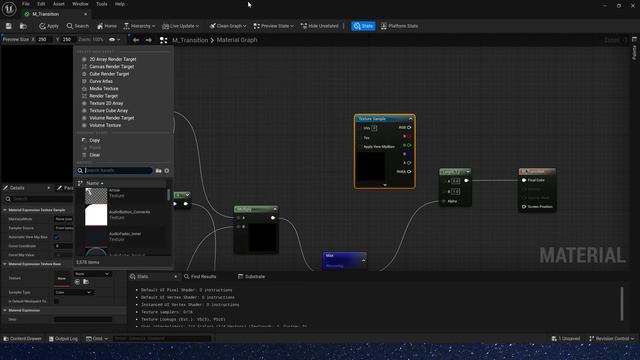Open the Edit menu
This screenshot has height=360, width=640.
[x=41, y=4]
